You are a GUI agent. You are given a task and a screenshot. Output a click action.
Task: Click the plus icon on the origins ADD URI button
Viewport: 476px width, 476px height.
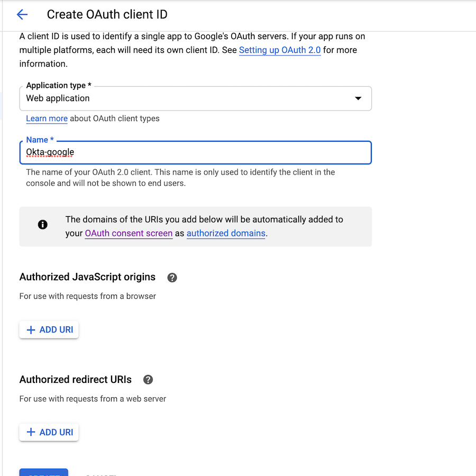(30, 329)
